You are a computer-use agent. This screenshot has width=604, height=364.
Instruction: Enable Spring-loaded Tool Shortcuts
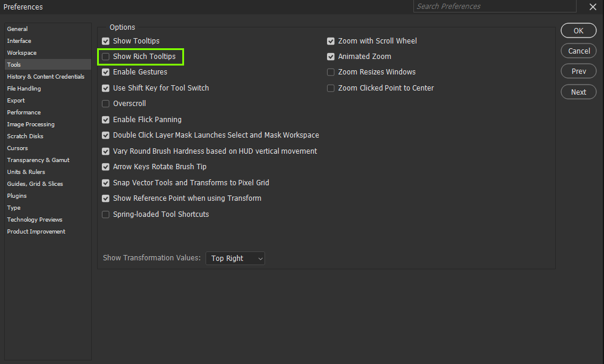pyautogui.click(x=105, y=214)
